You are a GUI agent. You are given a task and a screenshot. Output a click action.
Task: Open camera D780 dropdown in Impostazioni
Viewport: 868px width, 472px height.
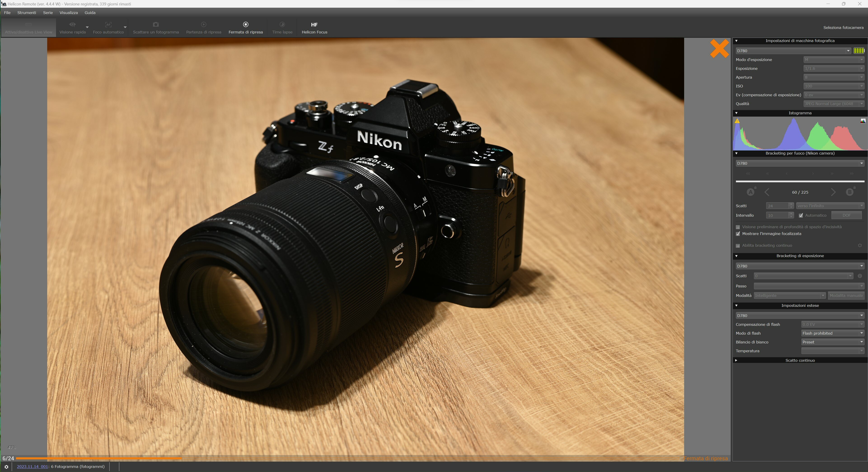click(793, 51)
